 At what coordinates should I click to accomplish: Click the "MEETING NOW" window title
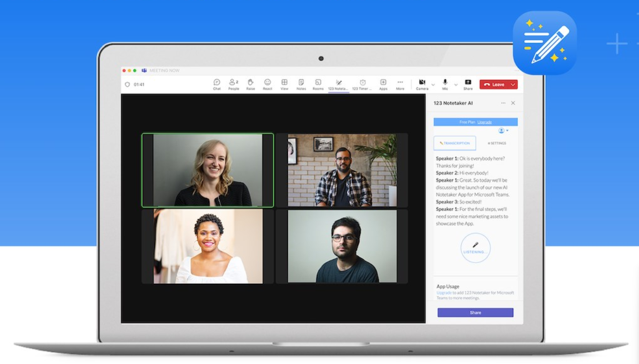click(x=164, y=71)
